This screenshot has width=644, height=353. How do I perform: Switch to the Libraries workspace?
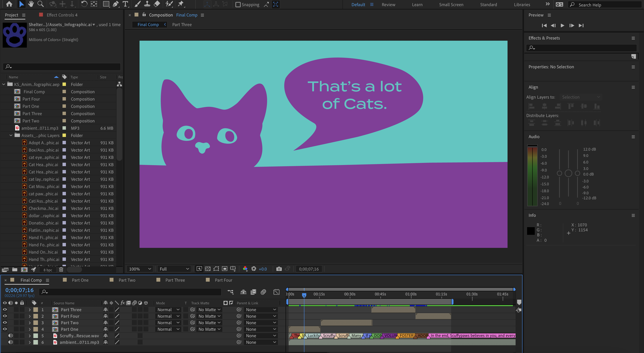pos(522,4)
